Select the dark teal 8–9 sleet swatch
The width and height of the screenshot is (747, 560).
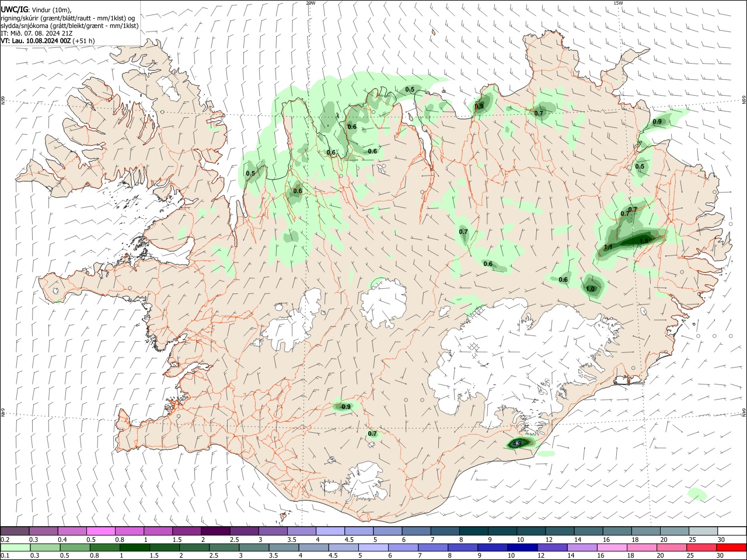click(x=474, y=531)
